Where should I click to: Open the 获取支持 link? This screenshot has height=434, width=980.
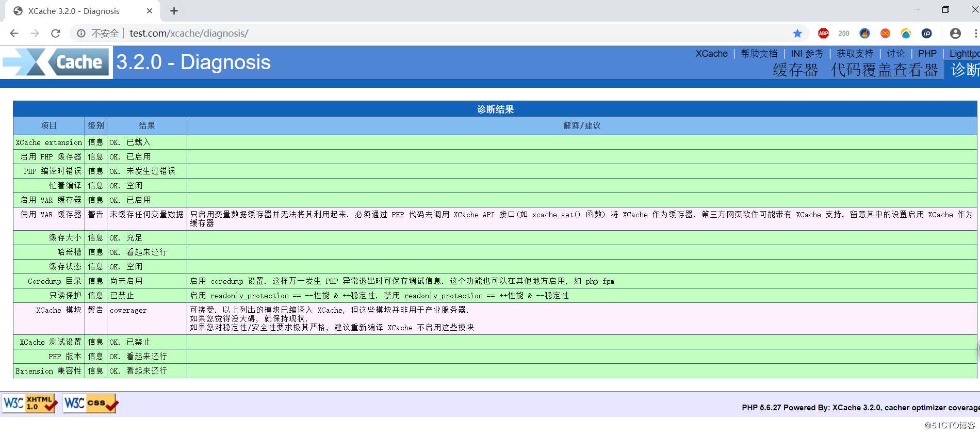pyautogui.click(x=855, y=54)
